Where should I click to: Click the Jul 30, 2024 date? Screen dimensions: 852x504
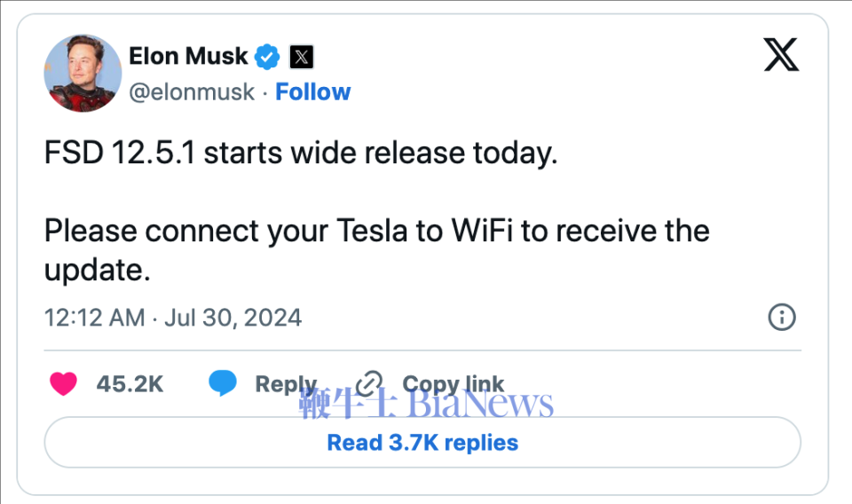point(233,317)
